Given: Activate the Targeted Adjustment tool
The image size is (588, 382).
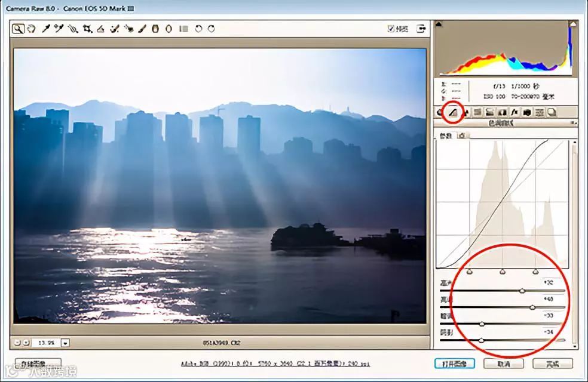Looking at the screenshot, I should [73, 29].
